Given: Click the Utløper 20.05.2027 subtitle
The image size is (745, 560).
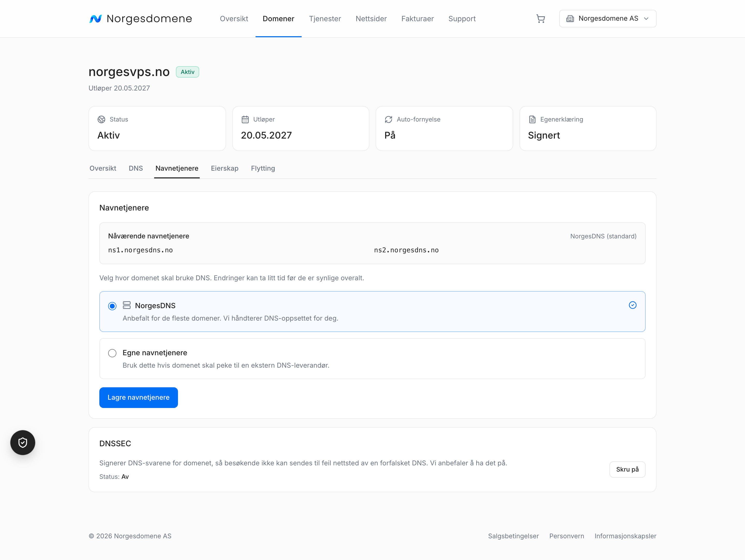Looking at the screenshot, I should tap(119, 88).
